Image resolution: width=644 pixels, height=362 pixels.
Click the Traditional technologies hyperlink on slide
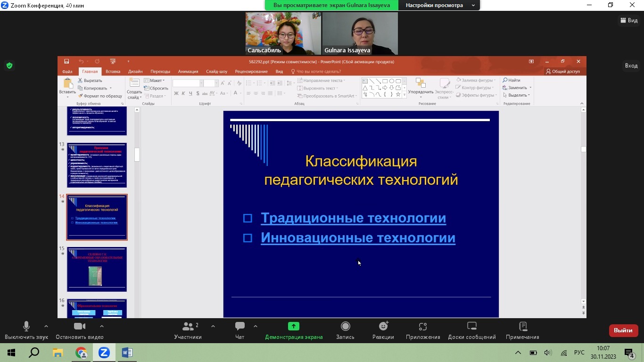(x=353, y=218)
